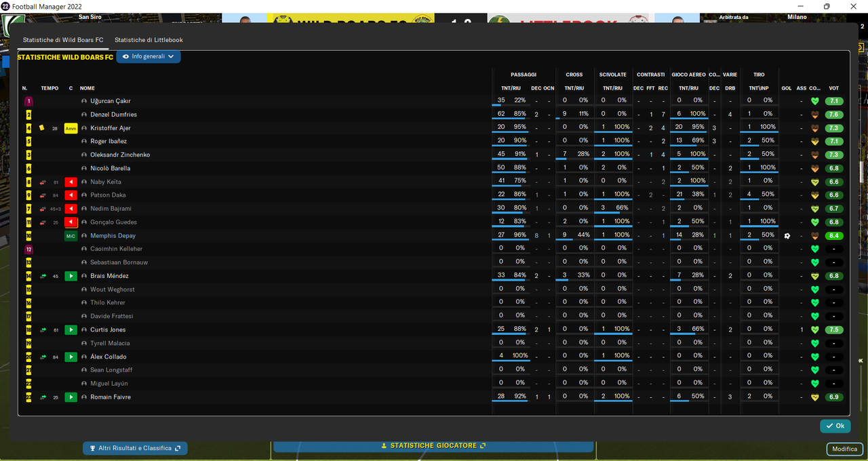Expand the Statistiche Giocatore panel selector
Screen dimensions: 868x461
coord(433,446)
